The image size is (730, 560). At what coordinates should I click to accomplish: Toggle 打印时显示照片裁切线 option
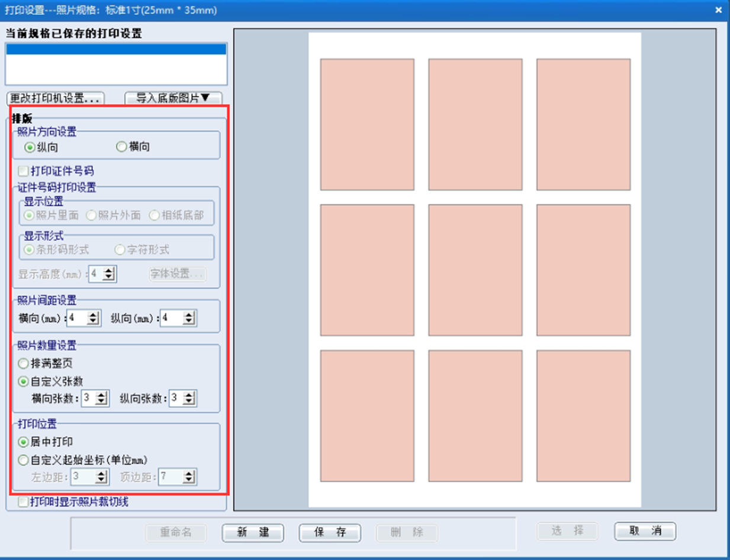tap(23, 501)
